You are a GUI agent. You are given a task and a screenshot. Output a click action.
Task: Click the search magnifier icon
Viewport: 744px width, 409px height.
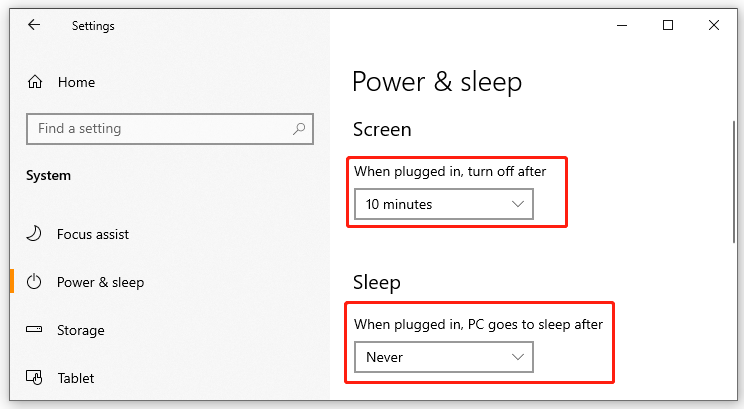coord(299,129)
